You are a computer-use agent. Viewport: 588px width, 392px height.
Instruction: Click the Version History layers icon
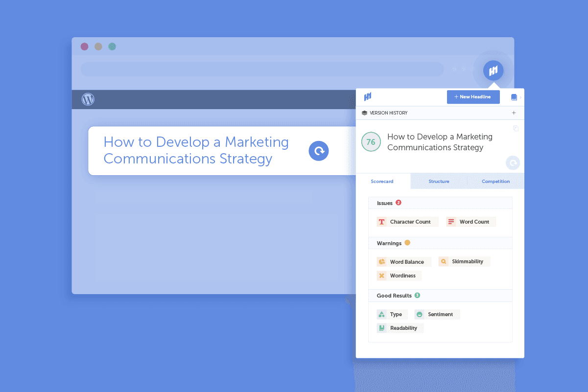tap(364, 113)
